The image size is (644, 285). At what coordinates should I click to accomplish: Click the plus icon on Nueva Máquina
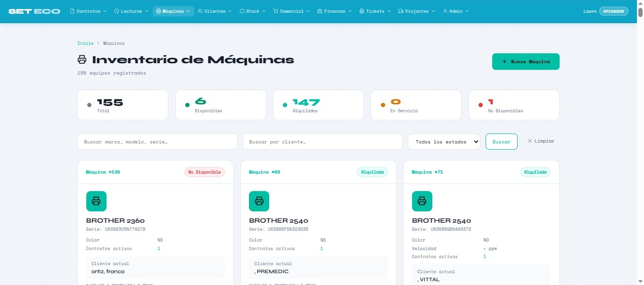coord(504,61)
